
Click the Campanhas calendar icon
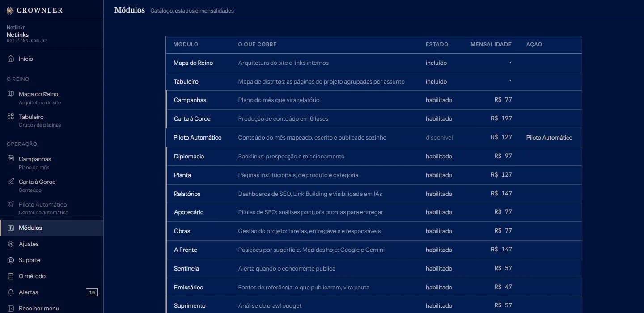(x=11, y=159)
